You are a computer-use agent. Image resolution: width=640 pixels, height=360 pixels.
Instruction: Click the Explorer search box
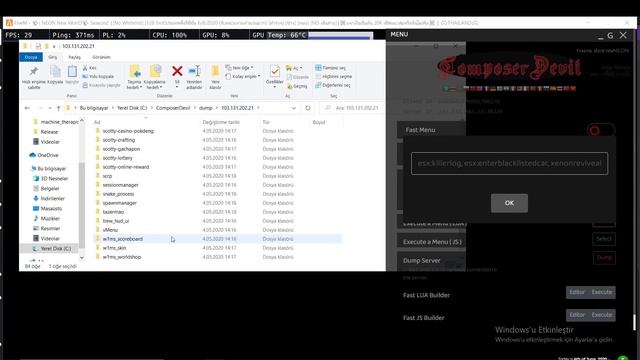(352, 108)
